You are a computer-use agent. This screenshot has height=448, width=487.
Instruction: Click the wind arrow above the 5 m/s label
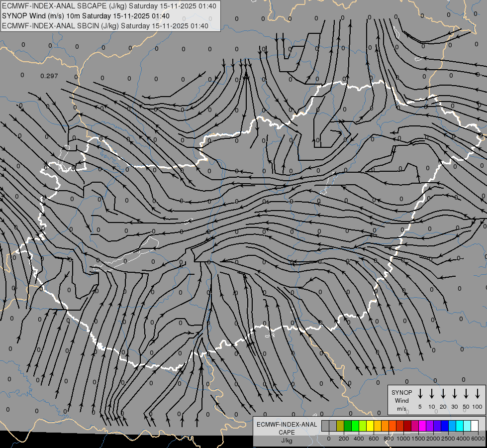click(x=420, y=394)
